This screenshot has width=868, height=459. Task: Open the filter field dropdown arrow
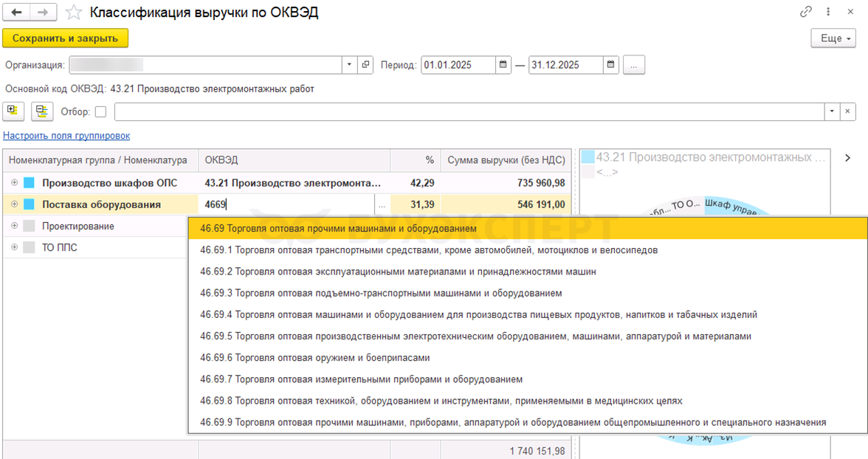click(833, 111)
